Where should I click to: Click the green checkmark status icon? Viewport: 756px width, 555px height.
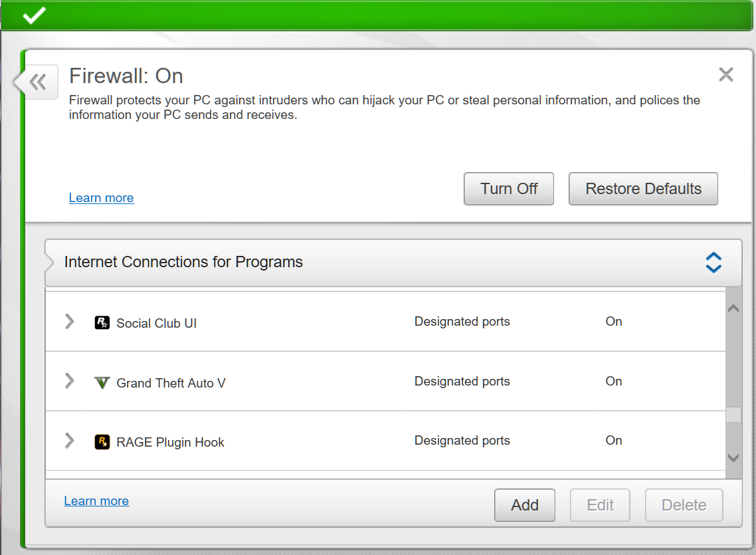(34, 15)
